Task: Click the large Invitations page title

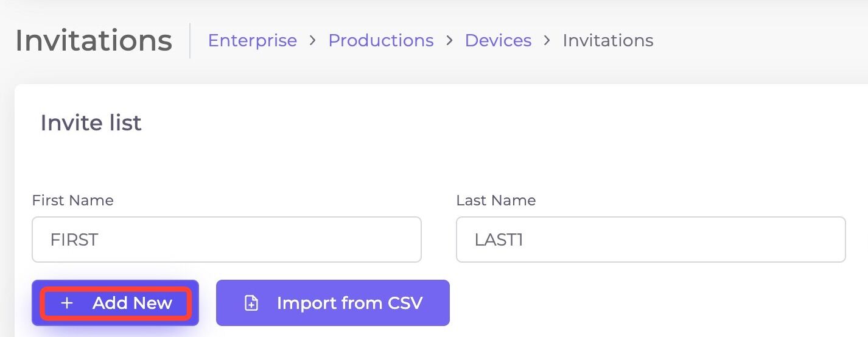Action: (x=94, y=40)
